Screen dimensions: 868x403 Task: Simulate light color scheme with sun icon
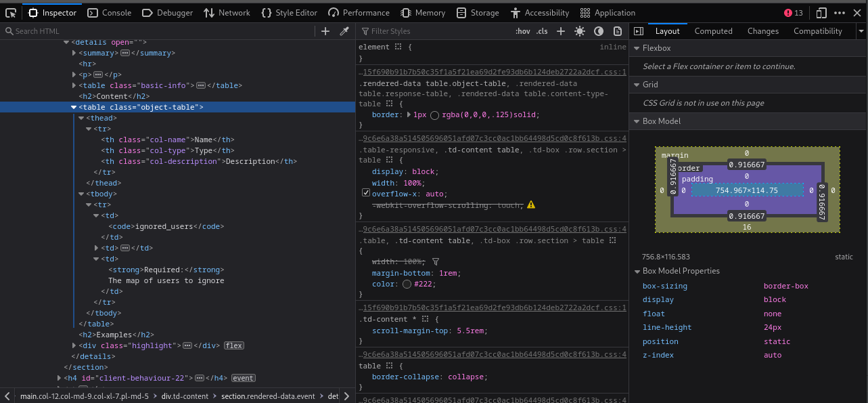coord(580,30)
